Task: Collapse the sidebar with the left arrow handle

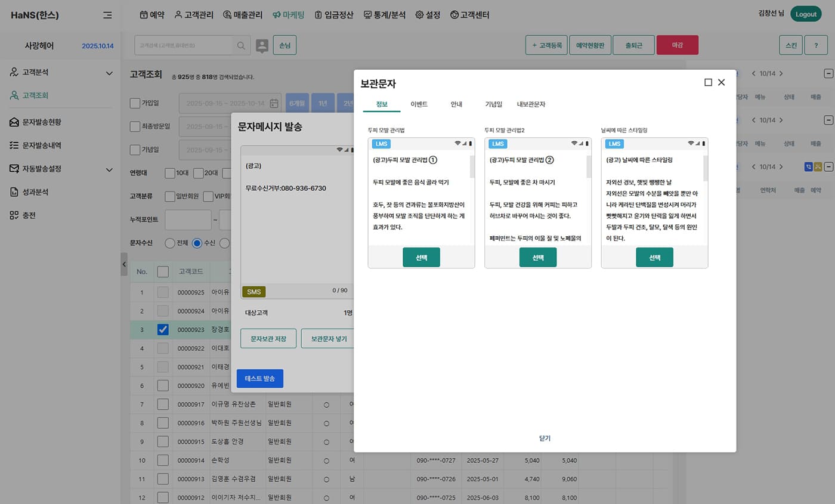Action: [124, 264]
